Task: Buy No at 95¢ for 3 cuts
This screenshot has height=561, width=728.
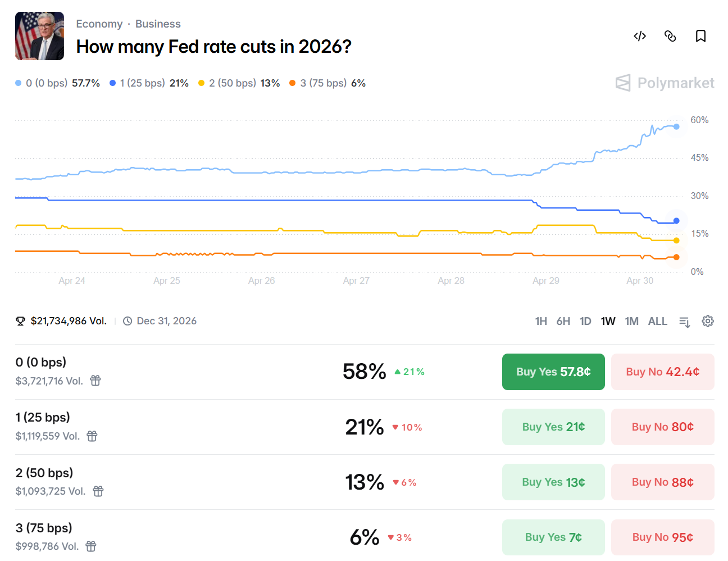Action: pyautogui.click(x=662, y=537)
